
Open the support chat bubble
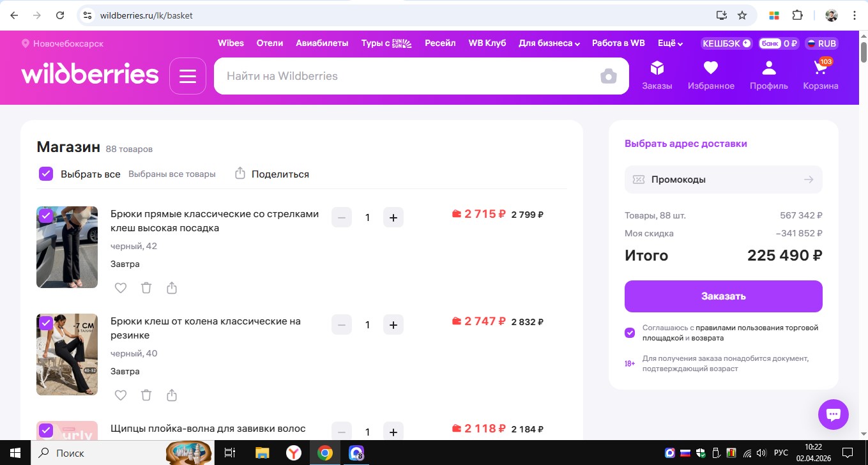pos(834,415)
